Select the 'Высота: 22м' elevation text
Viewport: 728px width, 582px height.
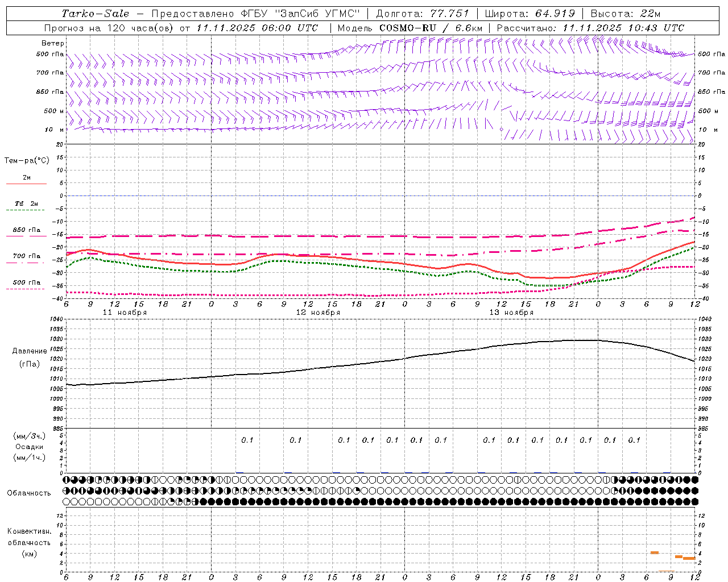click(626, 14)
